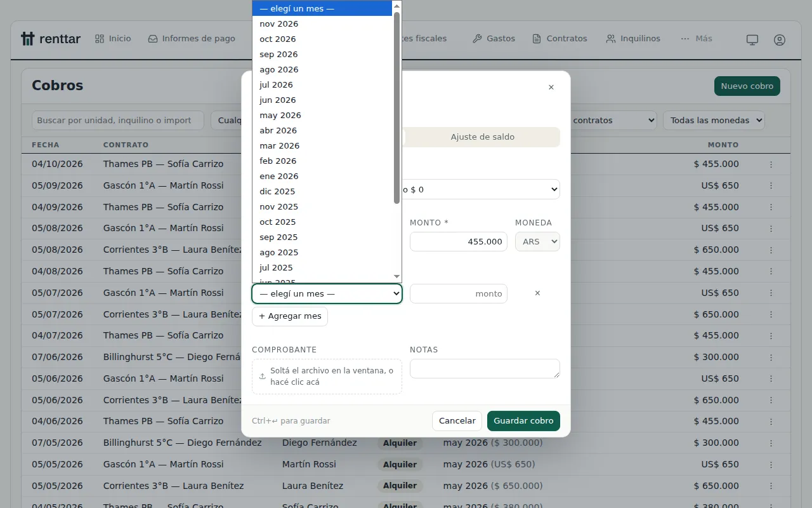Click the month list scrollbar down arrow
Viewport: 812px width, 508px height.
(x=397, y=277)
